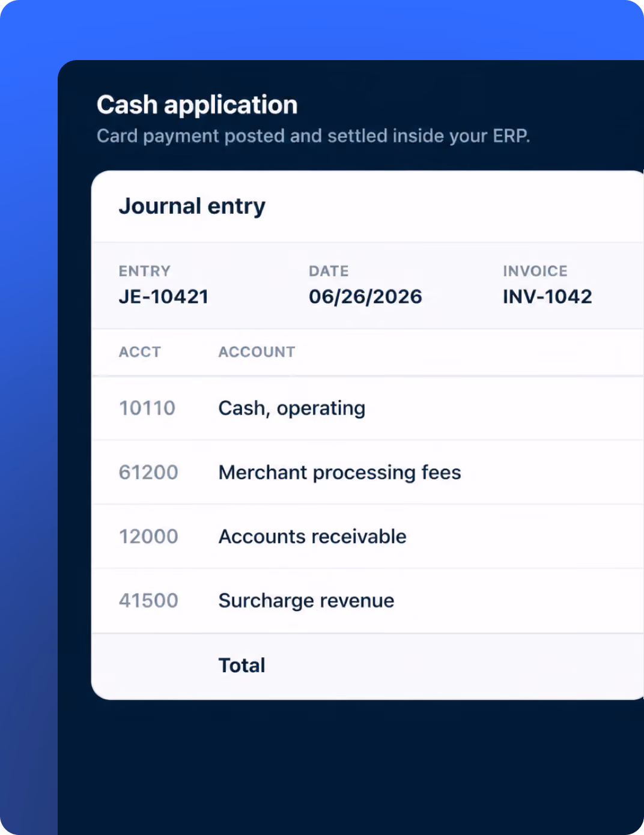Select the date 06/26/2026

click(x=365, y=296)
